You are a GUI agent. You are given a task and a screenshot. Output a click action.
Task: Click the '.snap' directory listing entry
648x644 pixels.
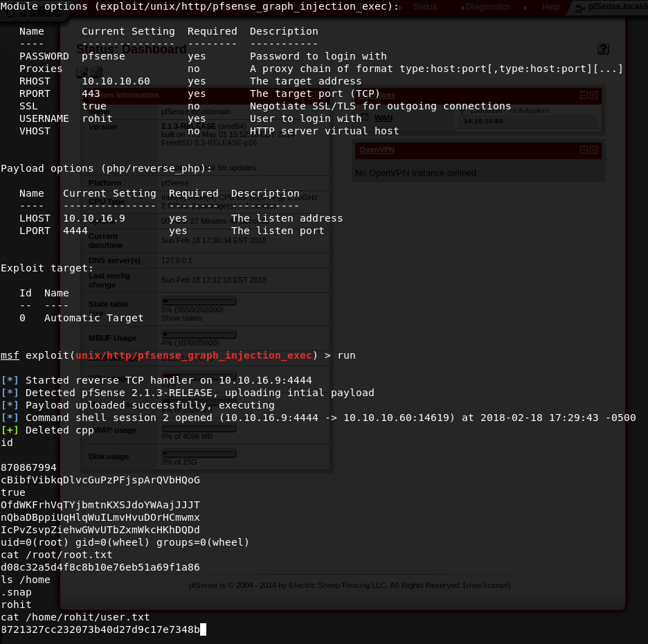tap(16, 592)
